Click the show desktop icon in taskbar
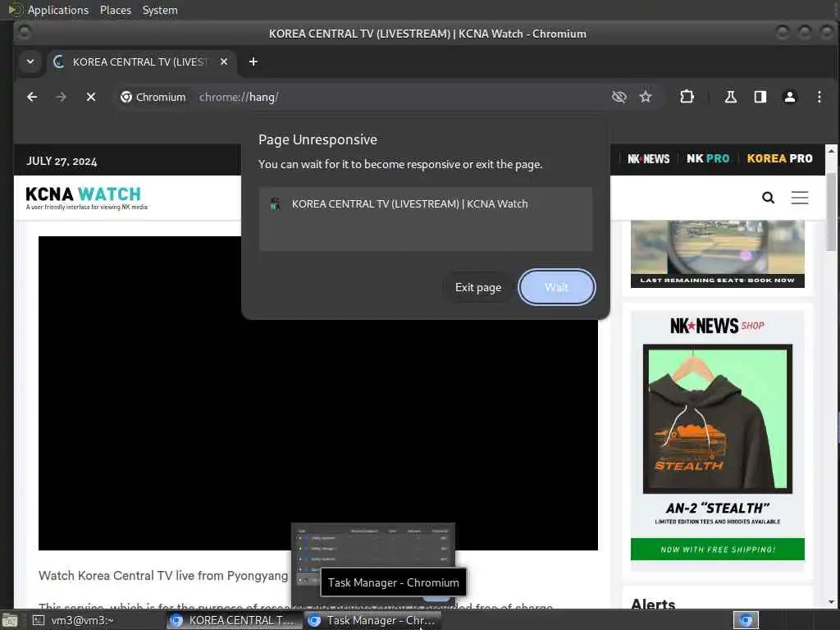The image size is (840, 630). (x=10, y=620)
